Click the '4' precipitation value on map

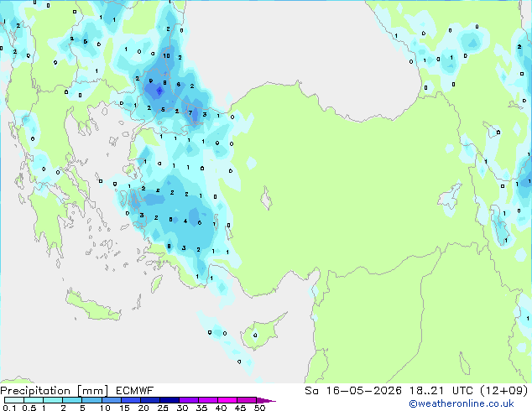[x=185, y=221]
